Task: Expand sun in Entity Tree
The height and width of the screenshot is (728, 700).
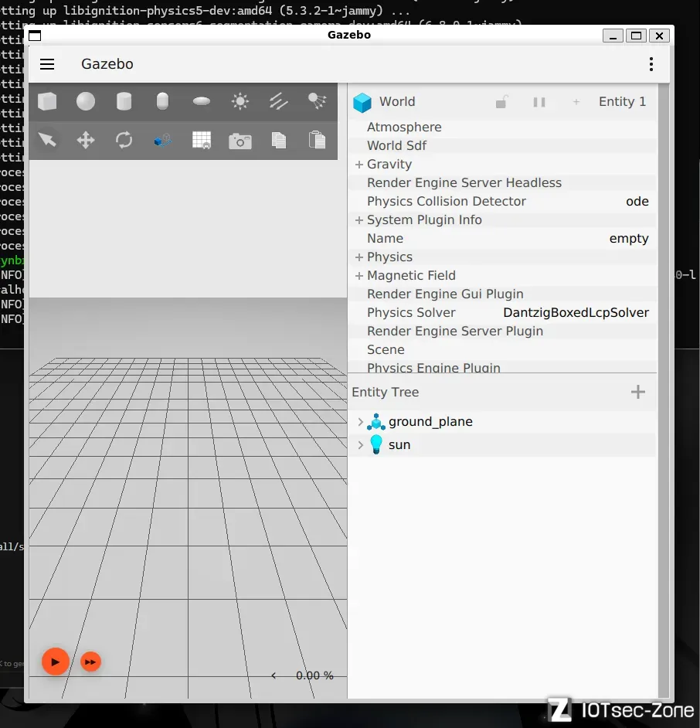Action: [x=360, y=445]
